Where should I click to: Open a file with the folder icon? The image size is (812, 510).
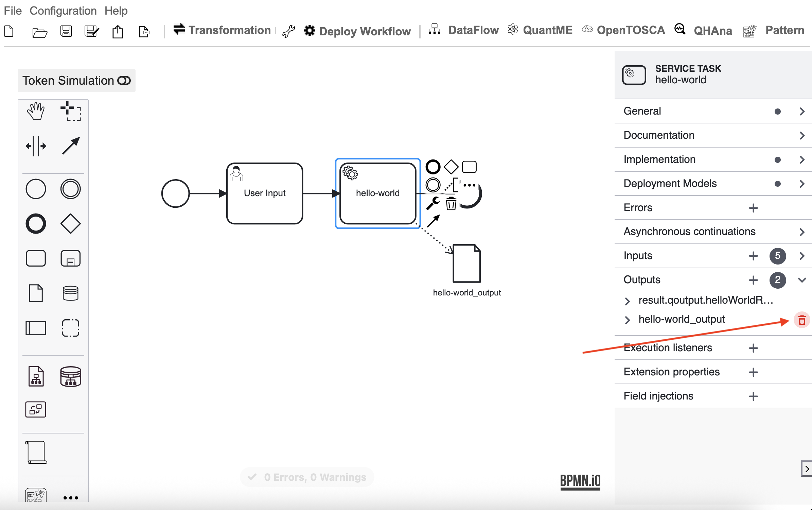click(40, 33)
